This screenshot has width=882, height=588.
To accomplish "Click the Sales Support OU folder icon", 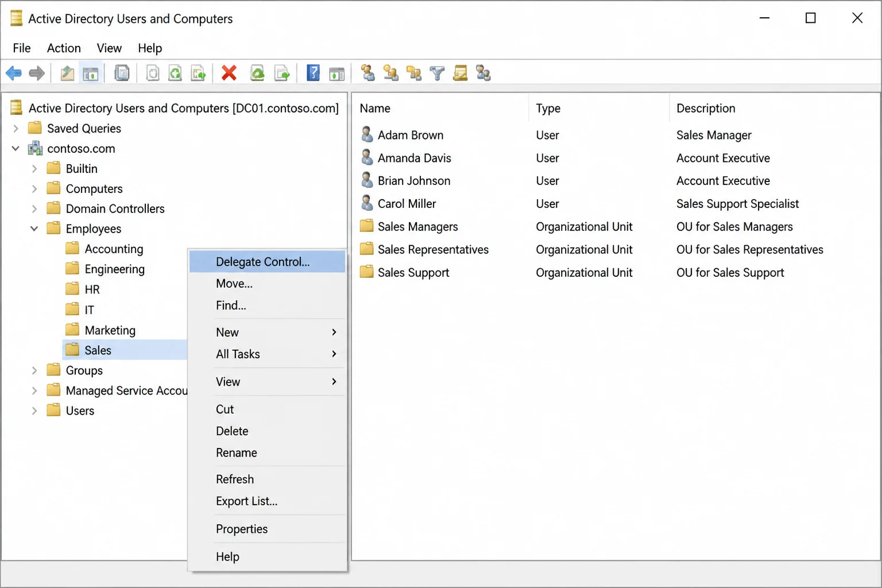I will pyautogui.click(x=367, y=272).
